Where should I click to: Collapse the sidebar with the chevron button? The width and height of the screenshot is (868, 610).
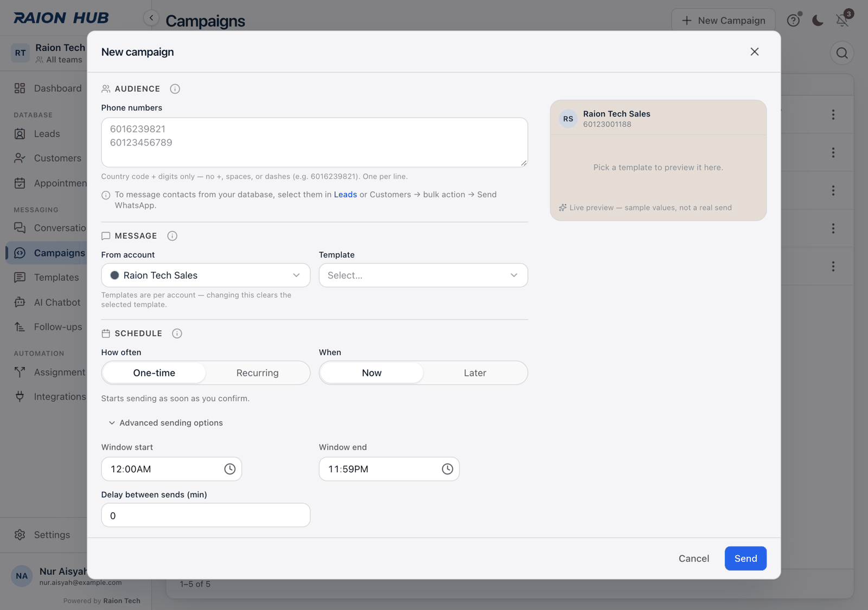[151, 18]
